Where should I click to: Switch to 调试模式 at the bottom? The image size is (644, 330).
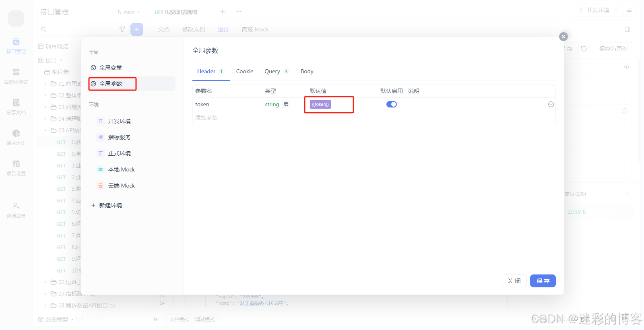pos(205,320)
